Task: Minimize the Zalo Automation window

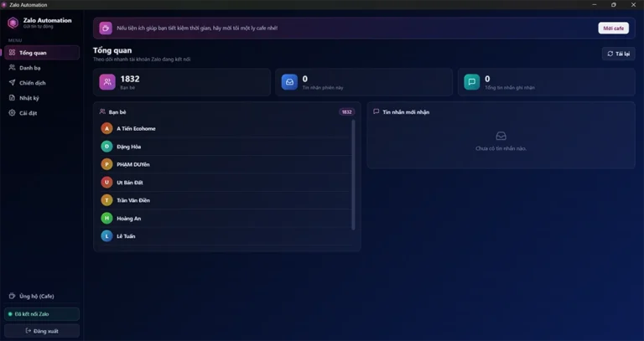Action: pos(595,5)
